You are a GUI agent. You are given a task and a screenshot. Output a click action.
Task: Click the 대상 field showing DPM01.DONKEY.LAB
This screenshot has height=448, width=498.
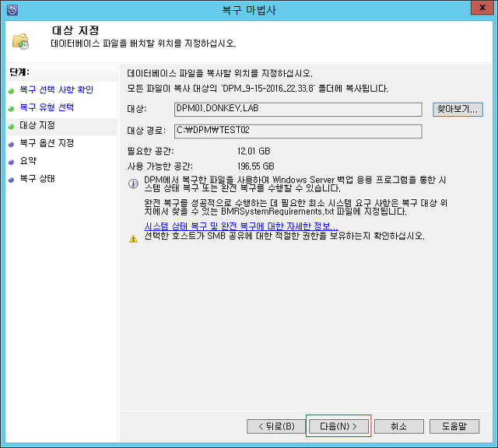pos(298,110)
